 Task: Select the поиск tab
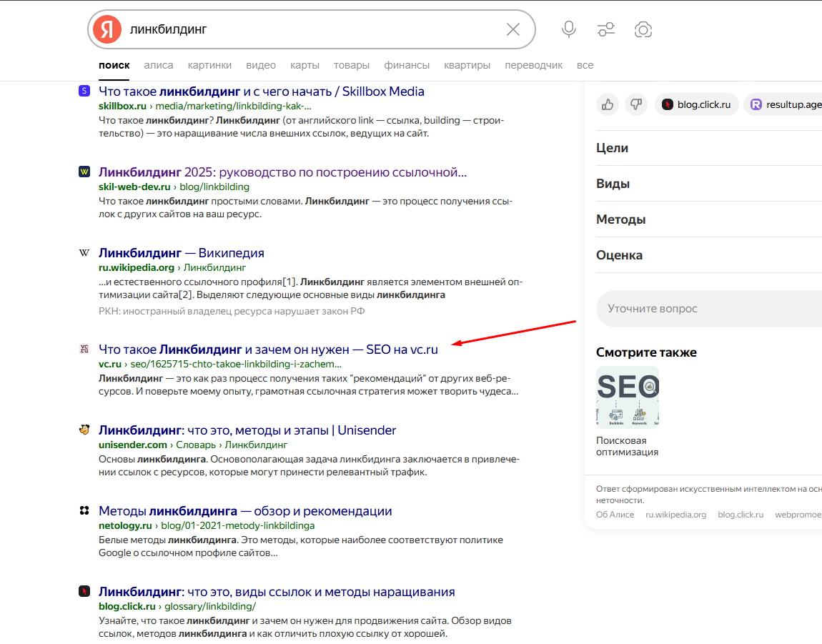[x=114, y=66]
